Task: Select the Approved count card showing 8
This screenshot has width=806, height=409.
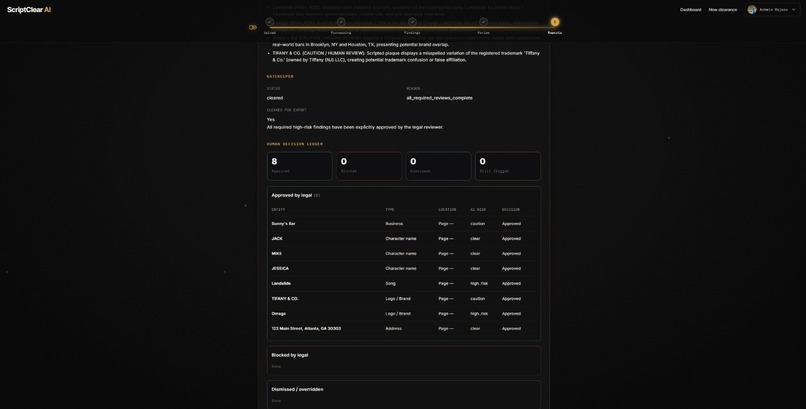Action: (x=300, y=166)
